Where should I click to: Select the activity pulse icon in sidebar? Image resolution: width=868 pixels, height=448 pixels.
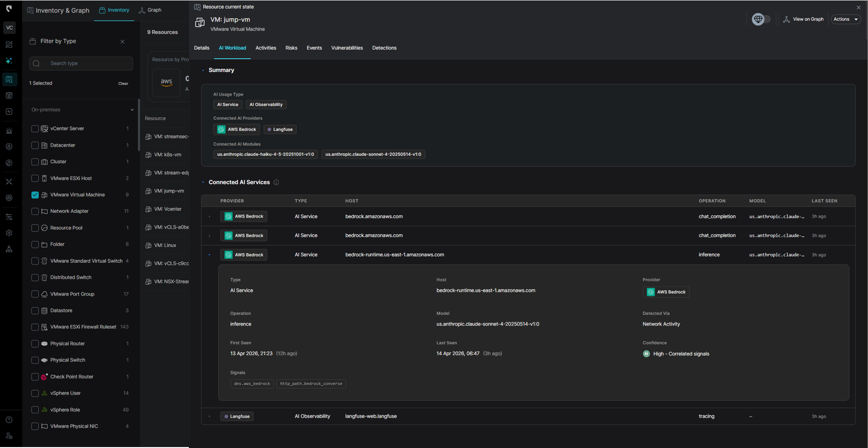click(9, 111)
